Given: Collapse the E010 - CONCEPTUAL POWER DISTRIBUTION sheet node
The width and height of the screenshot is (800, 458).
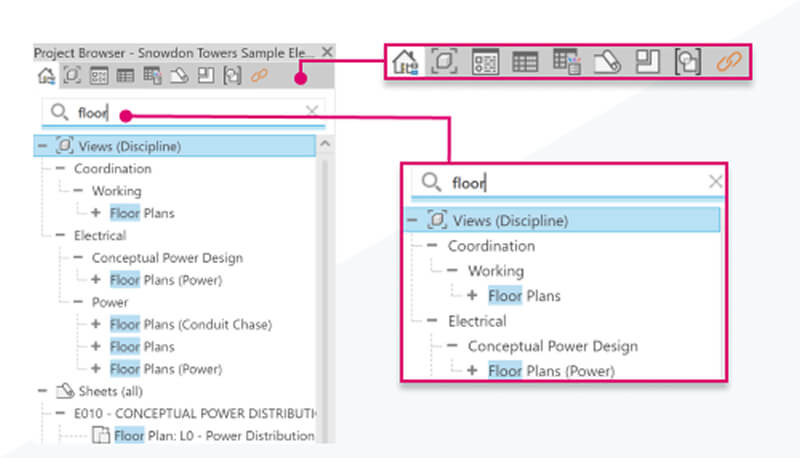Looking at the screenshot, I should pos(60,413).
